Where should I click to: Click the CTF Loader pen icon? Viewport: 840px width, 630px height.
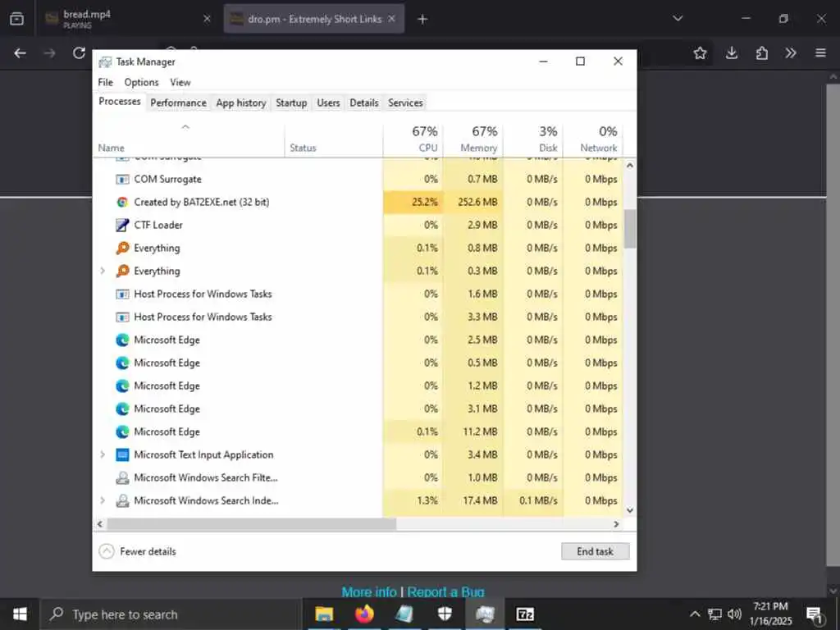[x=122, y=225]
